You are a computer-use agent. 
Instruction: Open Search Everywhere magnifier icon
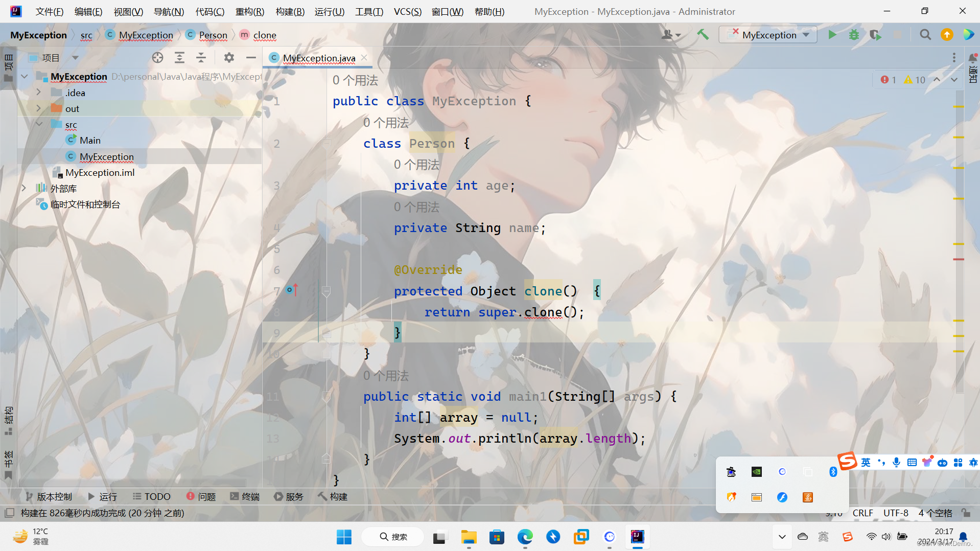[925, 35]
